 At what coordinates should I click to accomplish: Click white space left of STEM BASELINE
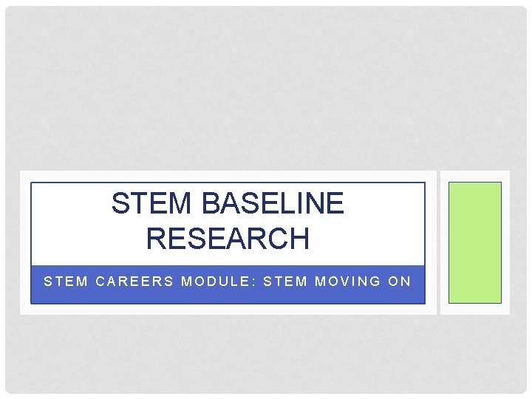coord(70,203)
